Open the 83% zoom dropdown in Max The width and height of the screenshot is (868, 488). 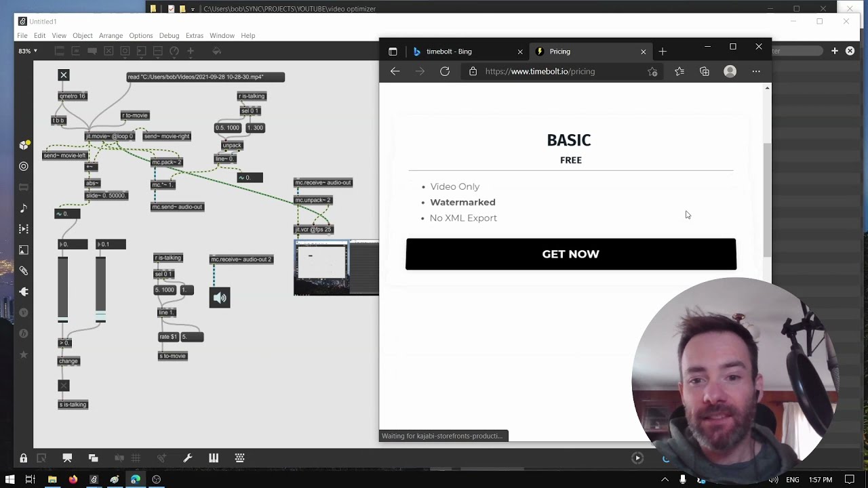pos(28,51)
